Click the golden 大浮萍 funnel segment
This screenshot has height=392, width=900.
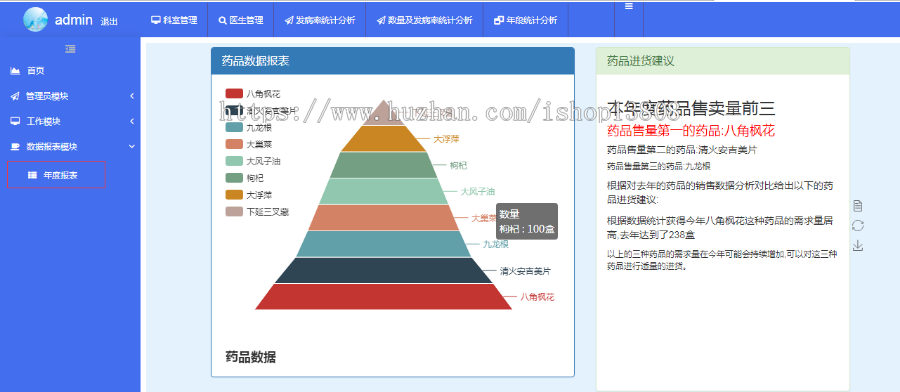(x=383, y=138)
